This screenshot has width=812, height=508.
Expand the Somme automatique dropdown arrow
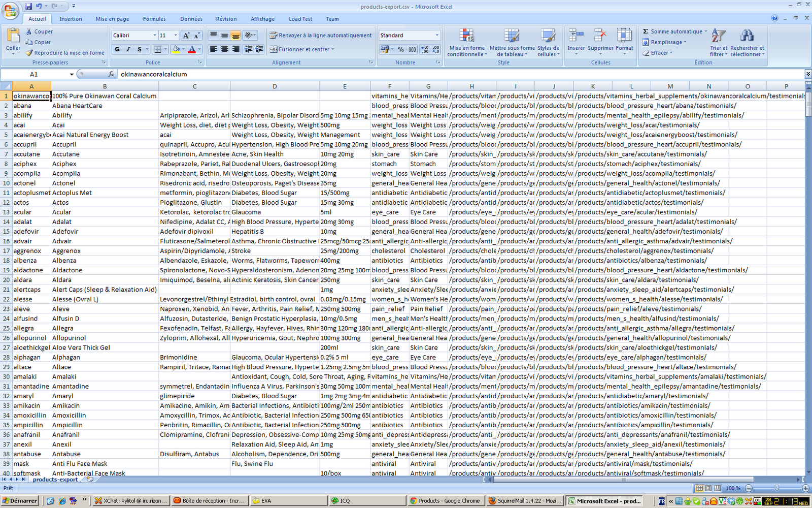point(706,31)
